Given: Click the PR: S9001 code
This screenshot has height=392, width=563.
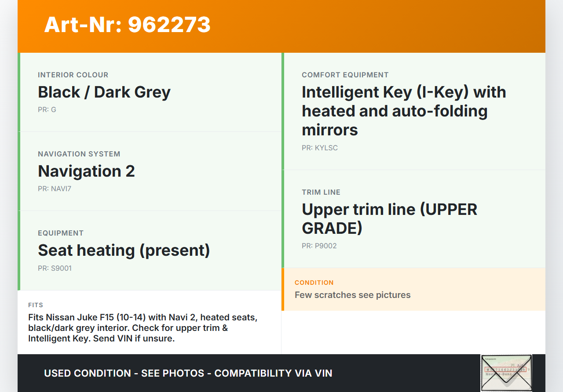Looking at the screenshot, I should click(55, 268).
